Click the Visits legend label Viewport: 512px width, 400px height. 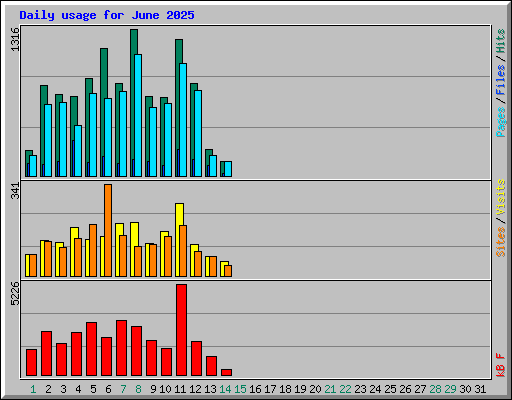coord(500,197)
